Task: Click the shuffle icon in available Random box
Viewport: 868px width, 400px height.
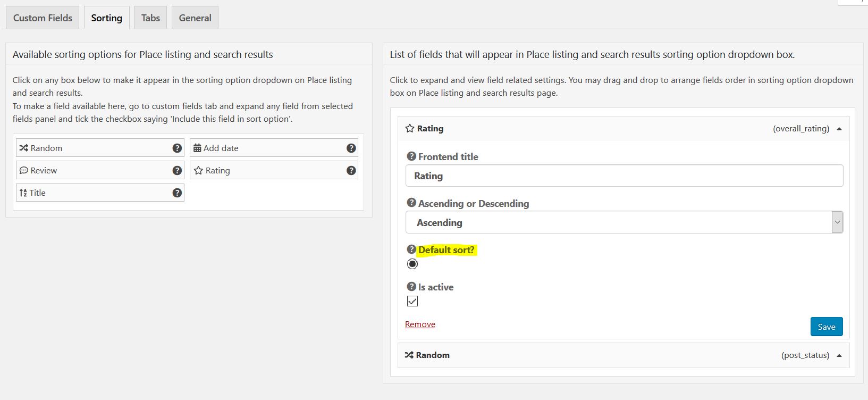Action: 24,148
